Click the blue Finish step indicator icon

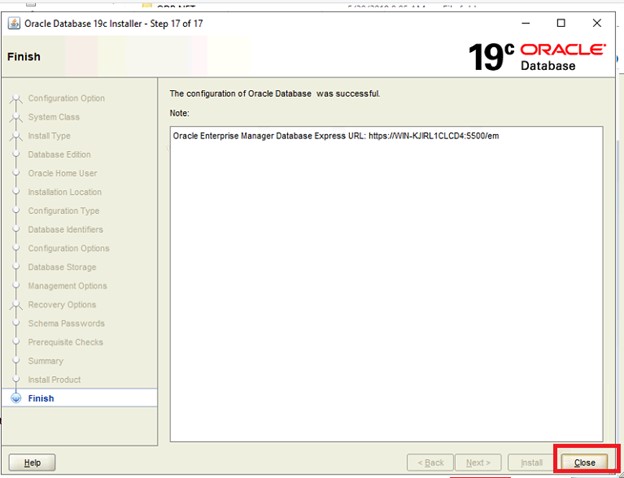click(16, 398)
